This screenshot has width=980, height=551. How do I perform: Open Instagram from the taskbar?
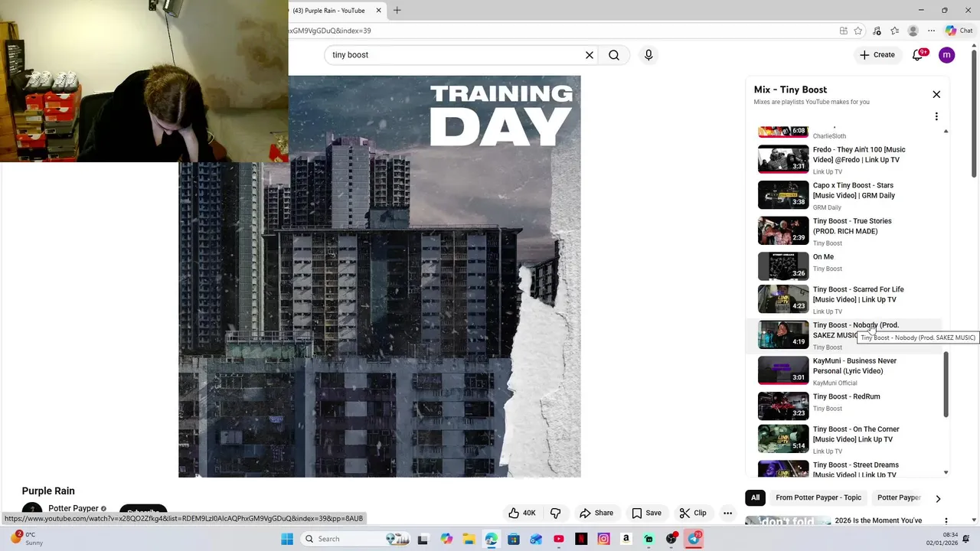[603, 539]
